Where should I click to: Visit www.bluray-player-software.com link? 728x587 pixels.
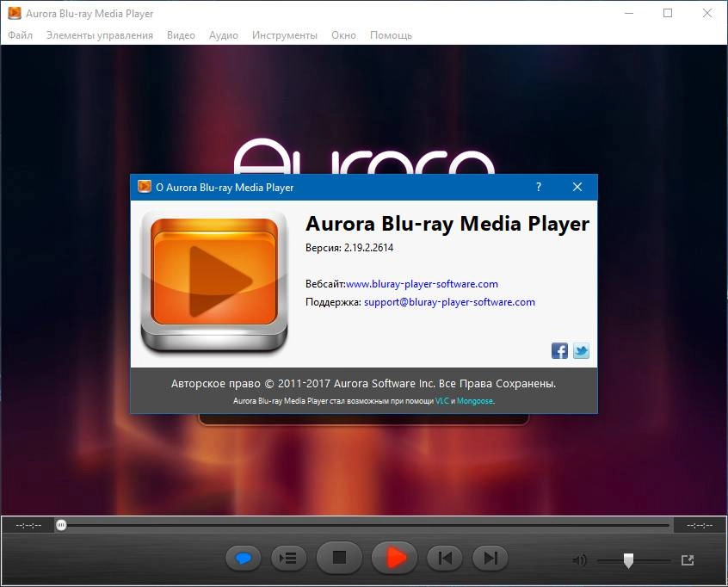click(x=422, y=284)
